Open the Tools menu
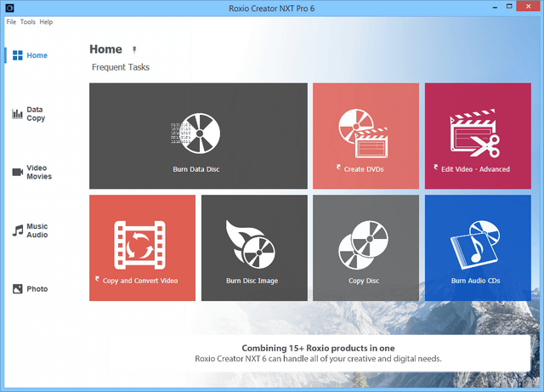 (x=28, y=22)
